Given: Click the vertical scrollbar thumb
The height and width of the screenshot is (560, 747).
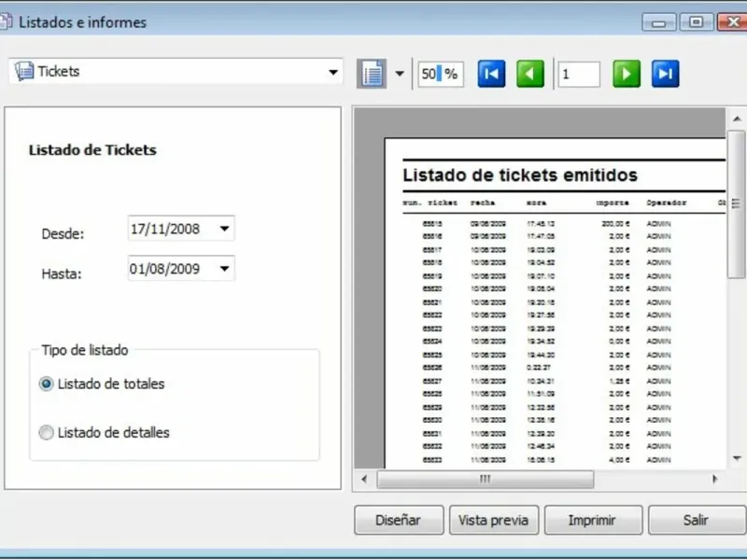Looking at the screenshot, I should point(737,203).
